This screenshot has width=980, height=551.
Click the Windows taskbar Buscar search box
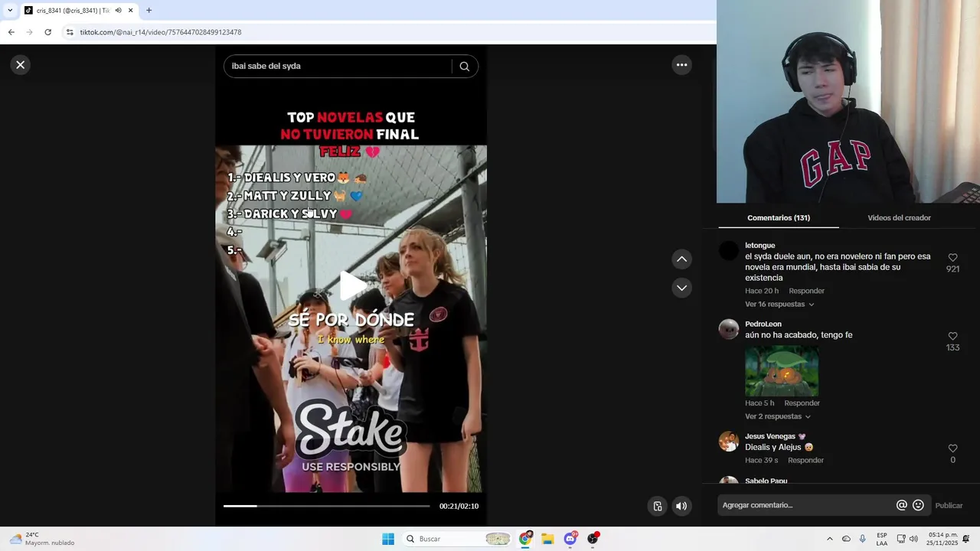coord(457,539)
